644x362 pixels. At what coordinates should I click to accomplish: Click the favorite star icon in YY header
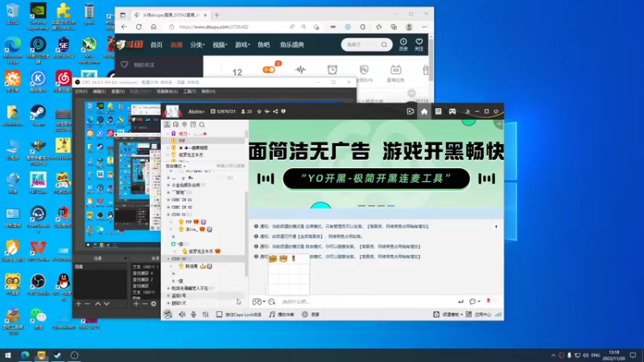pos(258,111)
